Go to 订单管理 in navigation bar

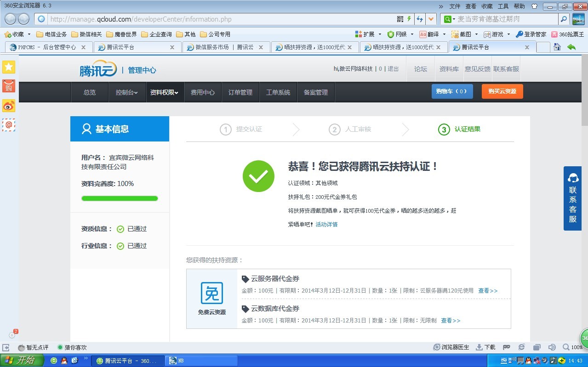pyautogui.click(x=240, y=92)
